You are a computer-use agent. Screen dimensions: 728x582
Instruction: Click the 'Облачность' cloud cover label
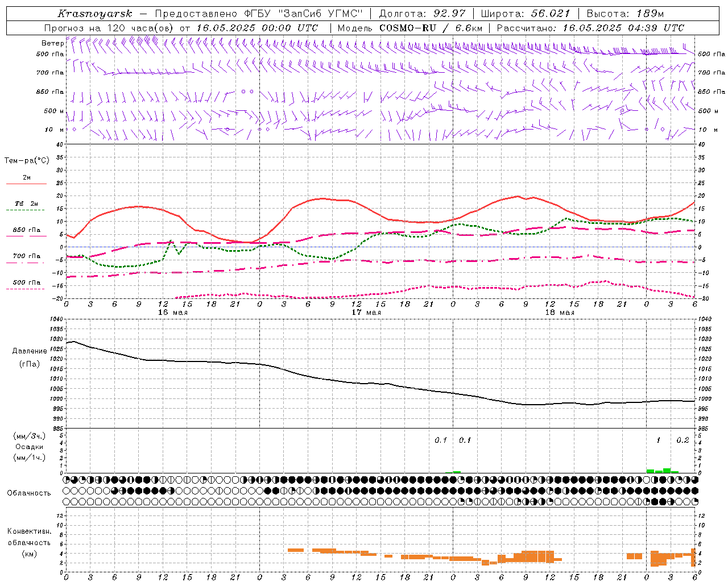(29, 493)
